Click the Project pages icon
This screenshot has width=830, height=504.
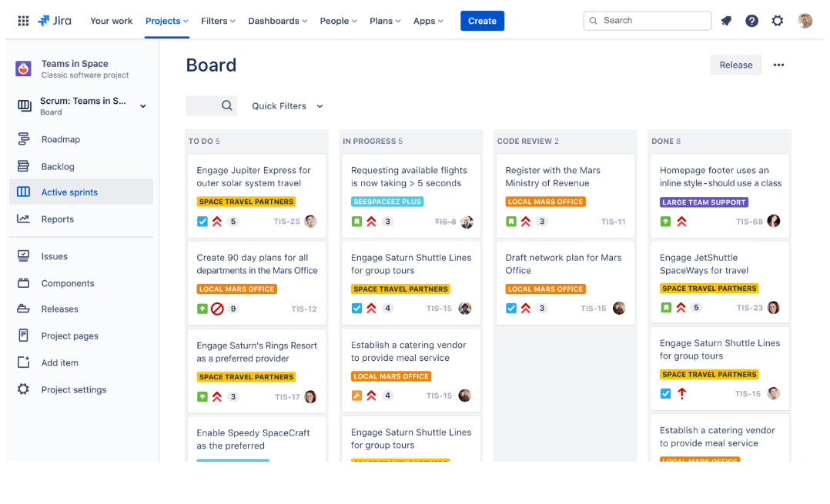(x=23, y=335)
